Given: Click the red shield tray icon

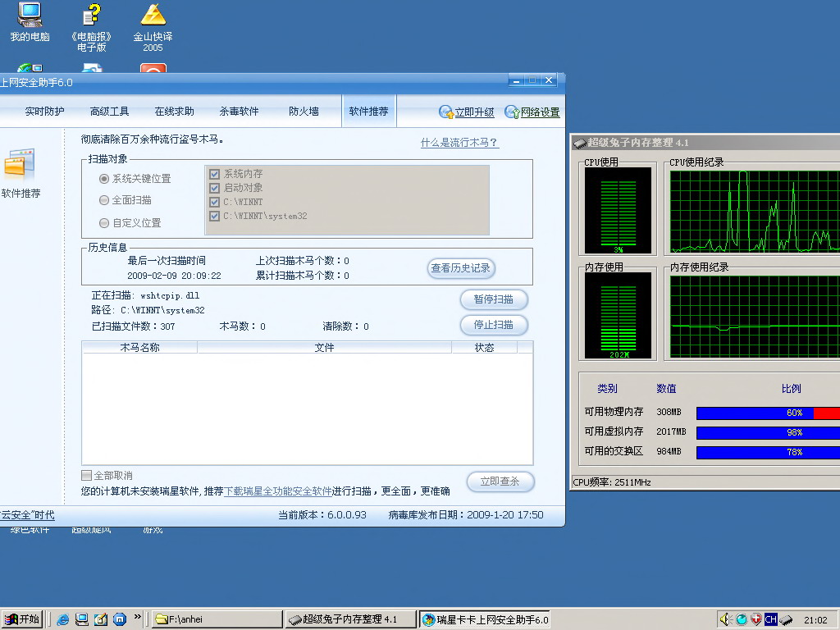Looking at the screenshot, I should coord(756,619).
